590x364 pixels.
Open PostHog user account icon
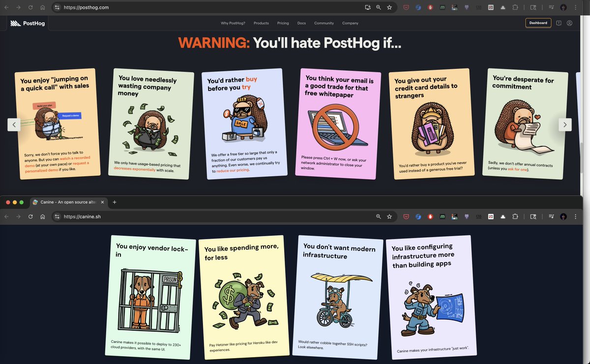pyautogui.click(x=569, y=23)
